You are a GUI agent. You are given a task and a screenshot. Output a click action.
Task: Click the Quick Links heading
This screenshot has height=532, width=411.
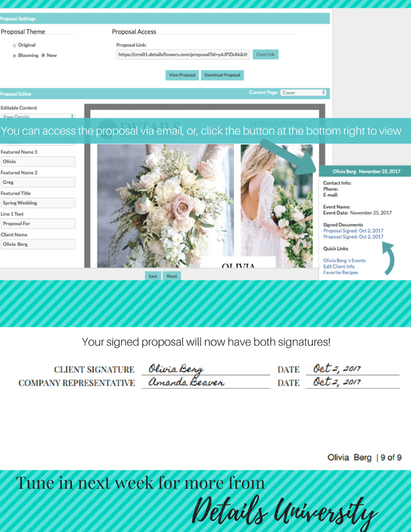tap(336, 248)
